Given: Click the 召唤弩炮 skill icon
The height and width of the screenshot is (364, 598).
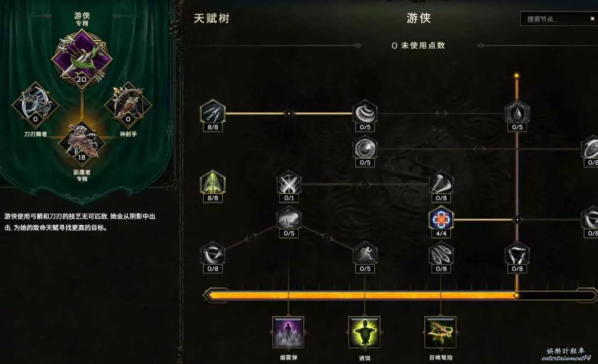Looking at the screenshot, I should tap(440, 332).
